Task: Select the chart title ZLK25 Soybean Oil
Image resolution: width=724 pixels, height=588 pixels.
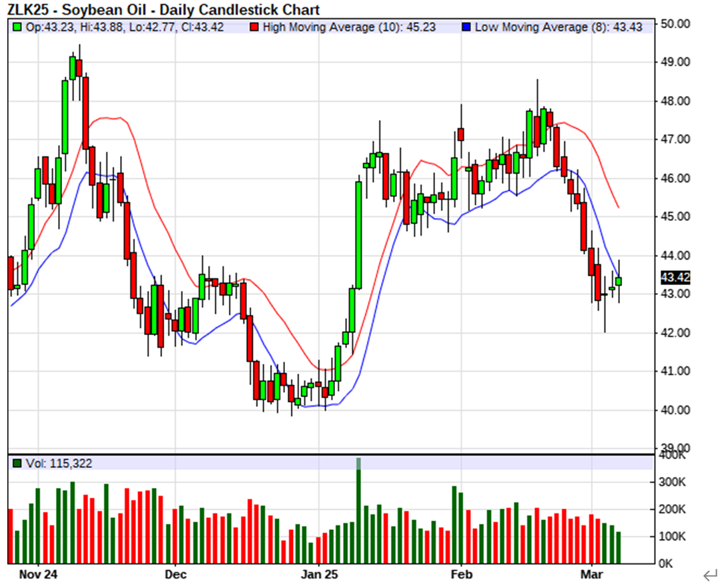Action: point(163,9)
